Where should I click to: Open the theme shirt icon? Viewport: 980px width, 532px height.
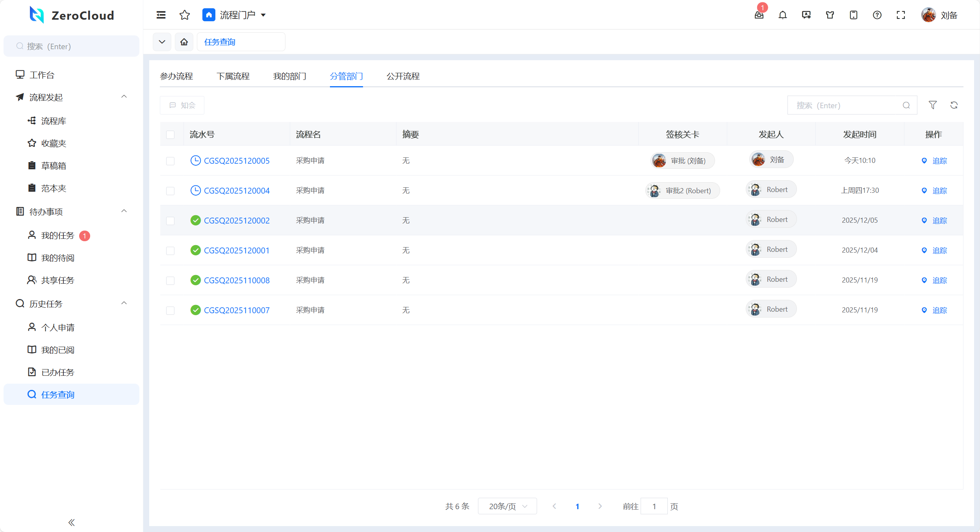point(830,15)
